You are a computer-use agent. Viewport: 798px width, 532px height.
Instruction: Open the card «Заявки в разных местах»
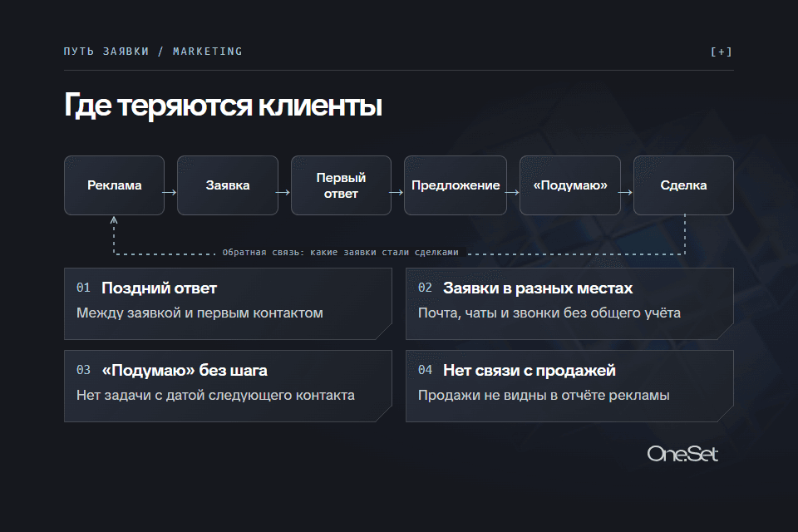click(x=569, y=303)
